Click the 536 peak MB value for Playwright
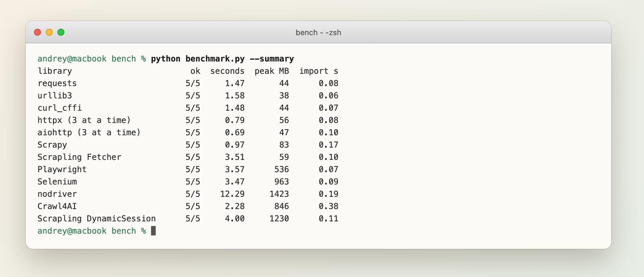This screenshot has width=644, height=277. 281,170
